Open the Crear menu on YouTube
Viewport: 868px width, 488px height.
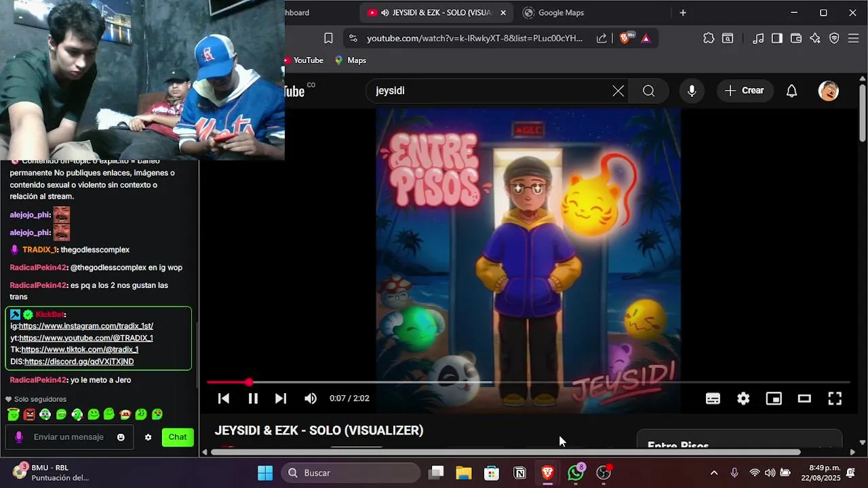(x=745, y=91)
